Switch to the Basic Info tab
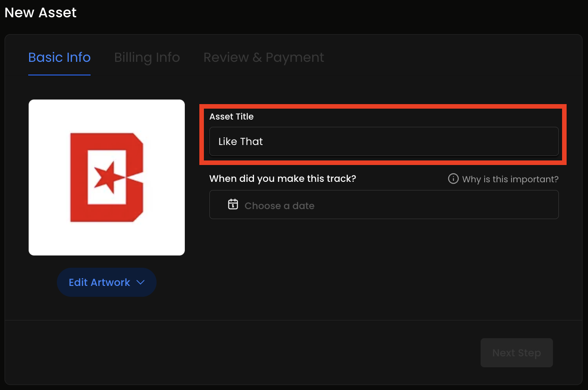This screenshot has width=588, height=390. 59,58
